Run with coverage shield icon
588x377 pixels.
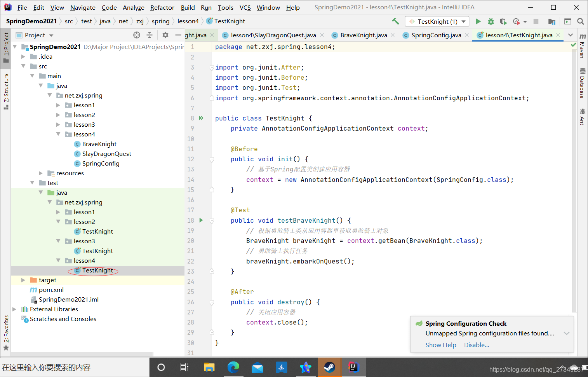click(503, 21)
